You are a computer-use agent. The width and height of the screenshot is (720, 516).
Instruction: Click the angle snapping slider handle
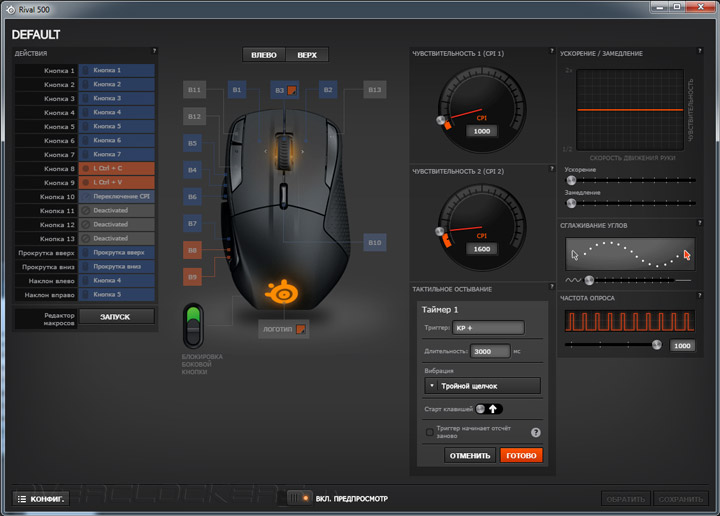[589, 280]
